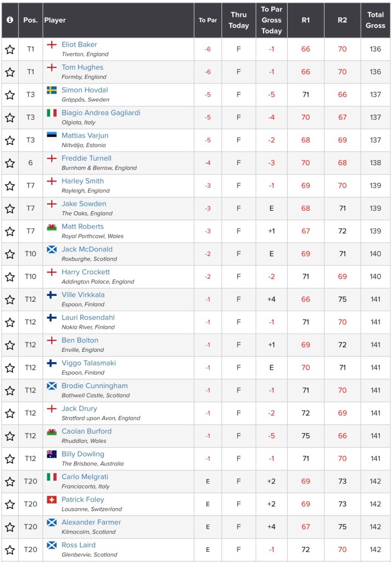Sort by the Total Gross column header

376,20
